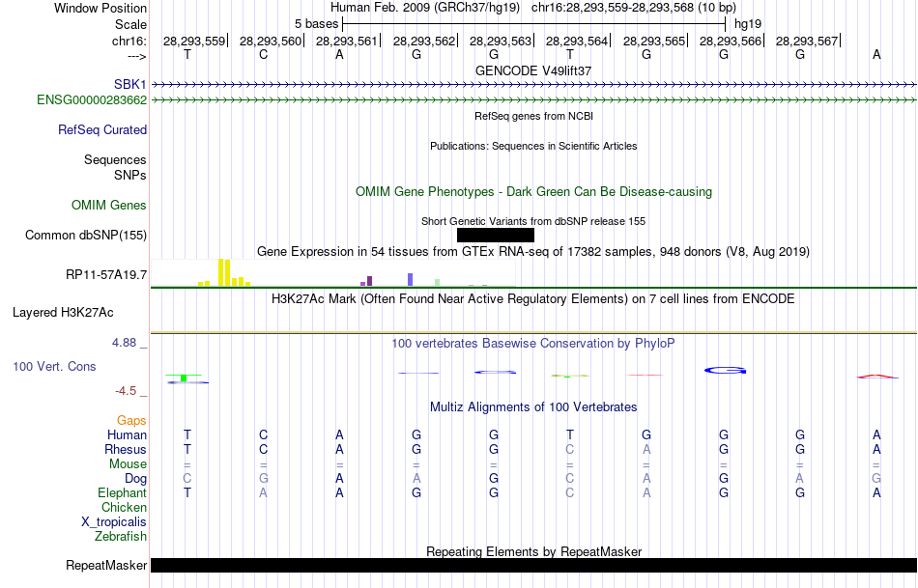Select the Dog alignment row label
Image resolution: width=918 pixels, height=588 pixels.
[135, 479]
